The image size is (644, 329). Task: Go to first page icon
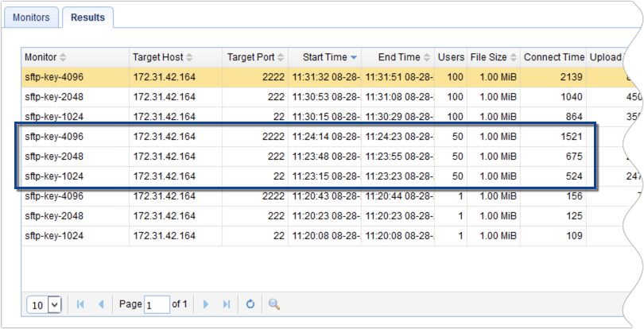tap(80, 304)
